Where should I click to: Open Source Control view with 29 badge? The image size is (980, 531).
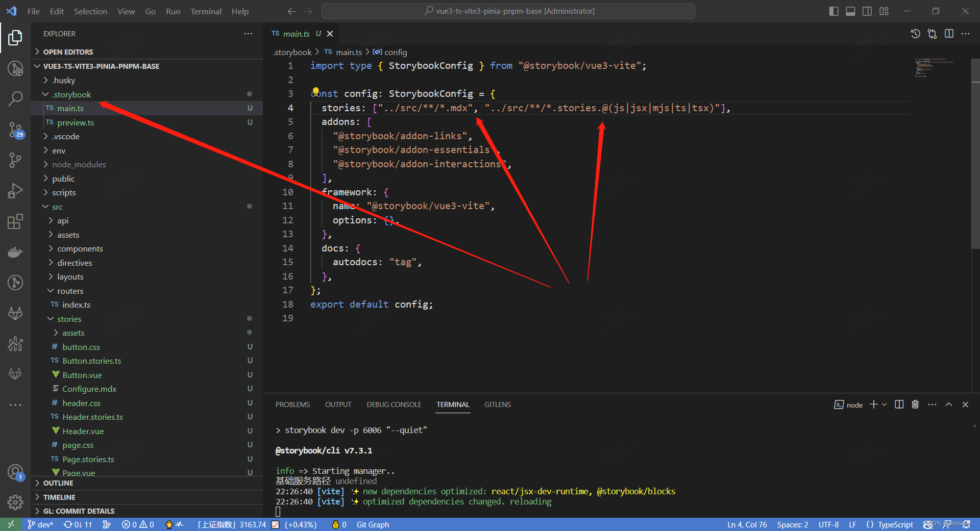click(x=15, y=130)
